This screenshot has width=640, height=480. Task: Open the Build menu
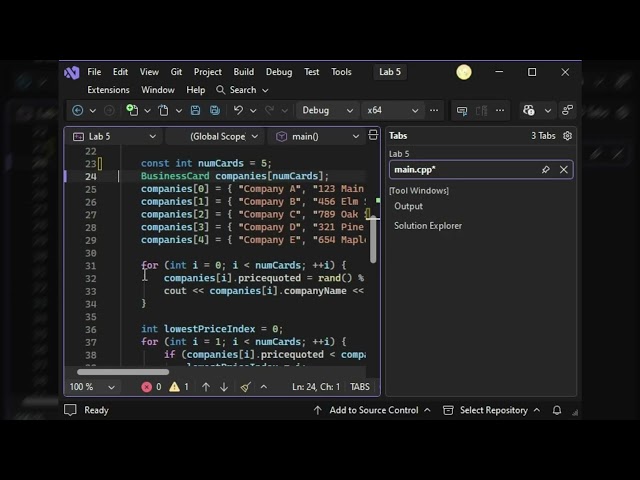click(x=244, y=72)
